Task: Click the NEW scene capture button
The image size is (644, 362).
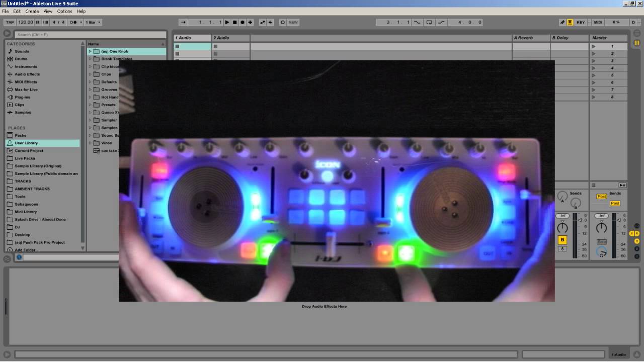Action: click(x=293, y=22)
